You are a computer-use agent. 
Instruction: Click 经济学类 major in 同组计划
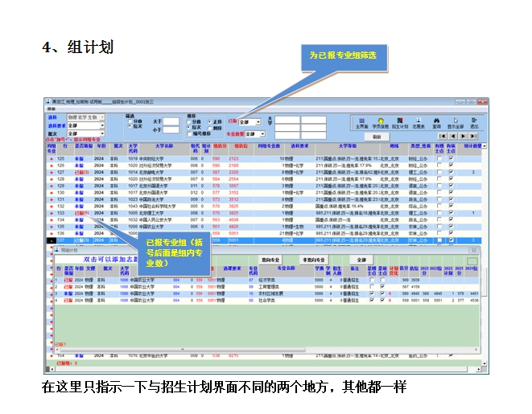(x=266, y=281)
